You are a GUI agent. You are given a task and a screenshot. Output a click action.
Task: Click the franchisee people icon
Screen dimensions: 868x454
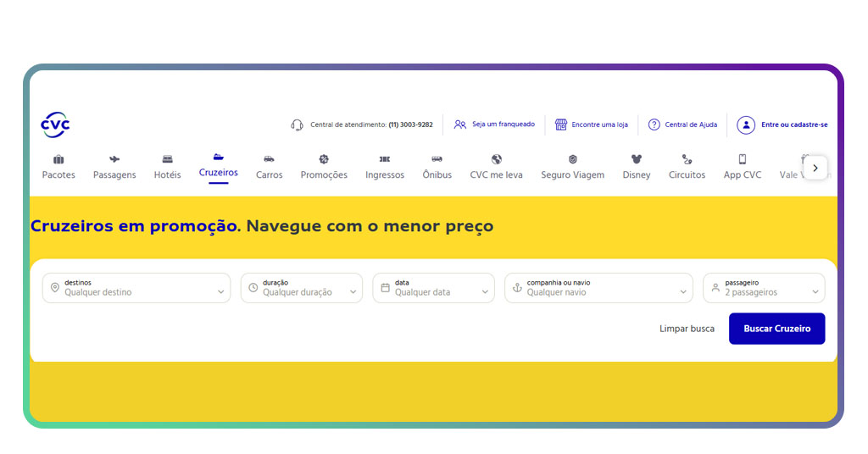point(460,125)
